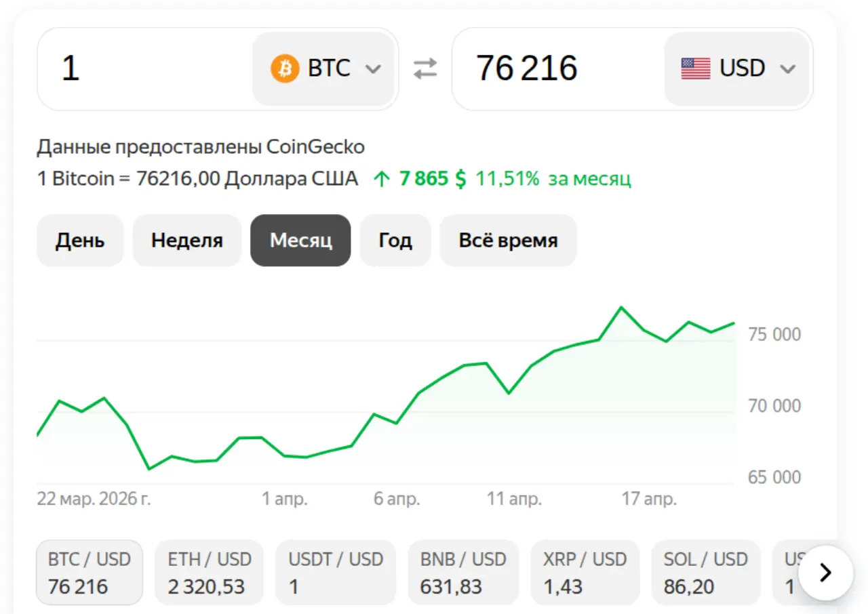Click the BTC / USD price button

pos(89,572)
